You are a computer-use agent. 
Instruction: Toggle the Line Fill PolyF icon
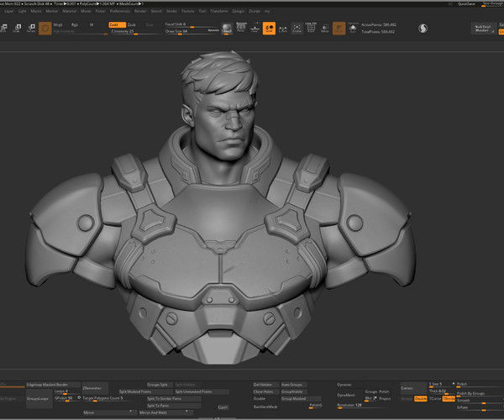point(311,28)
